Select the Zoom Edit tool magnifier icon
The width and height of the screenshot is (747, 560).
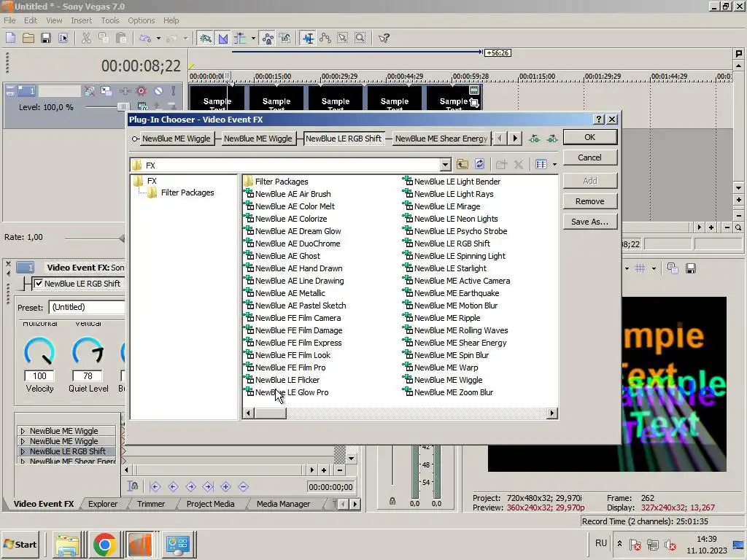click(x=360, y=38)
